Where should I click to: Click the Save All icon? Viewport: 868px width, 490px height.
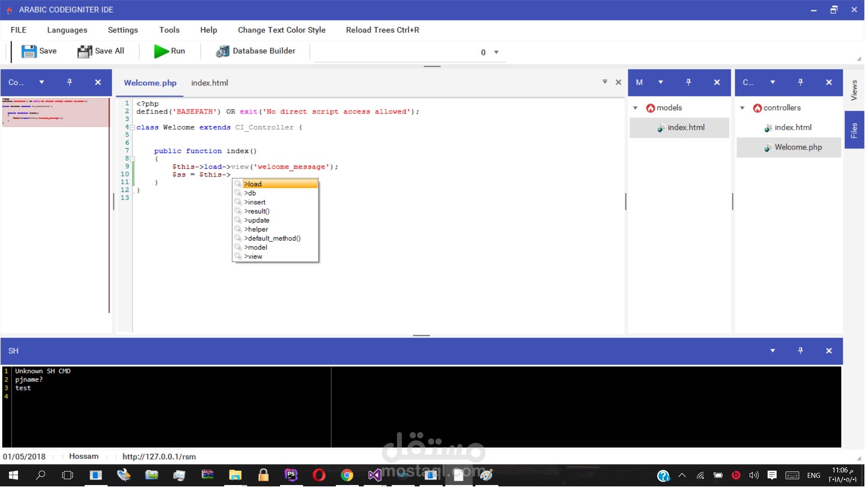coord(84,51)
